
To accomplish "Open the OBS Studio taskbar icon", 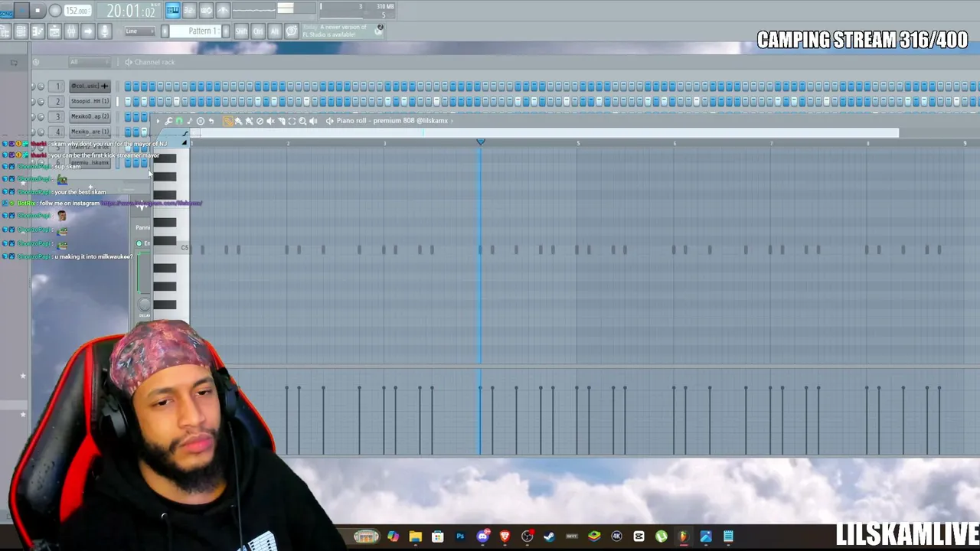I will pyautogui.click(x=527, y=536).
